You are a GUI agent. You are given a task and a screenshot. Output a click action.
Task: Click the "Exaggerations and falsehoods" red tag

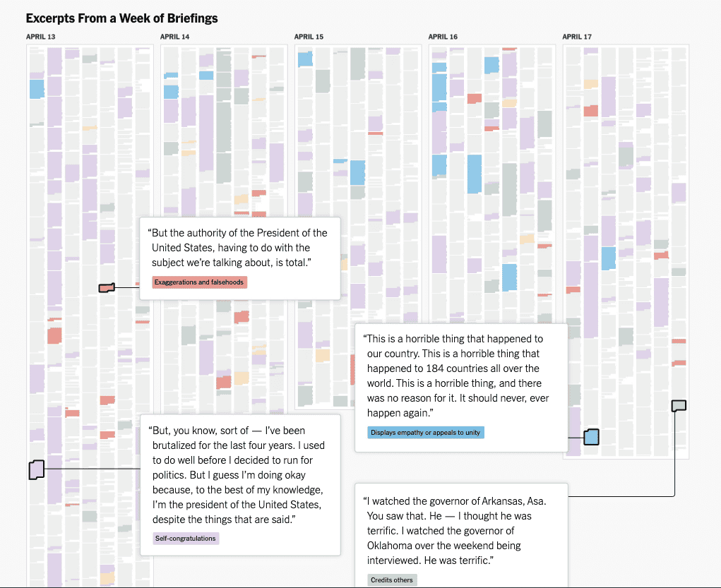pos(200,282)
